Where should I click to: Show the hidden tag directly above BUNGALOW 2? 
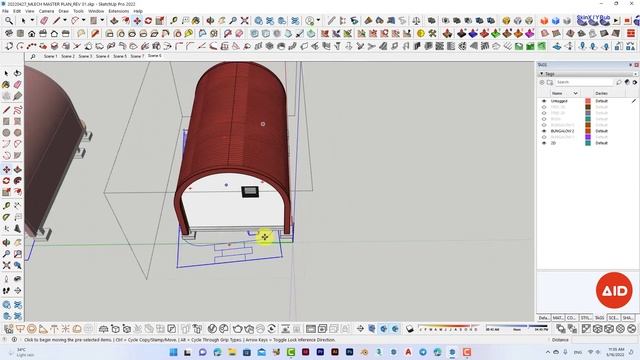click(544, 125)
